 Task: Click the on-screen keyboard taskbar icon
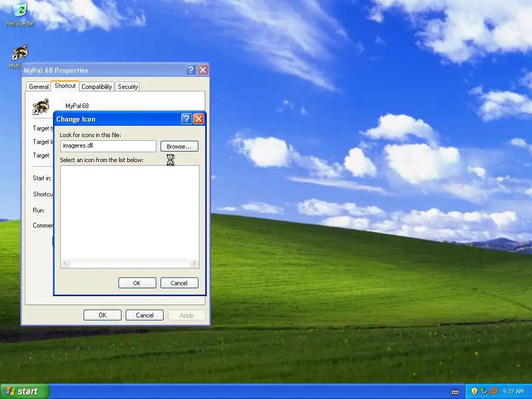[455, 392]
